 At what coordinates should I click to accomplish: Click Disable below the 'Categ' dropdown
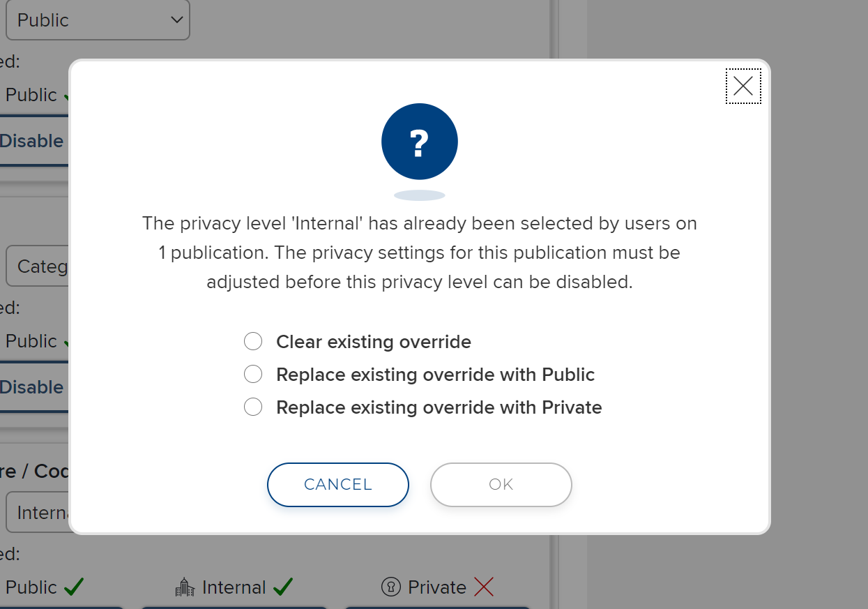click(x=32, y=387)
